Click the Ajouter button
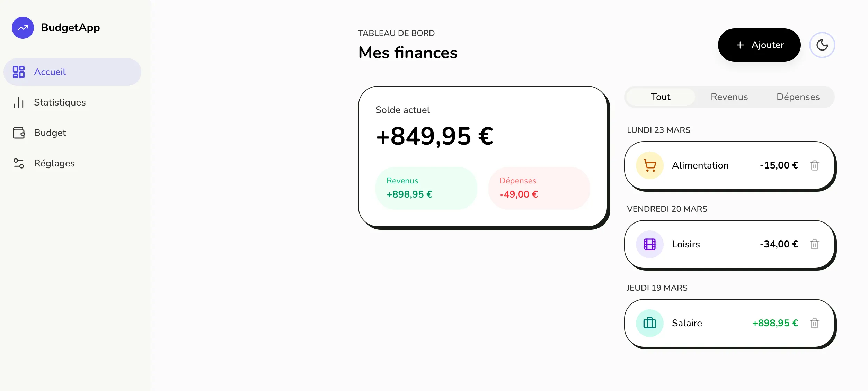The width and height of the screenshot is (868, 391). (759, 45)
